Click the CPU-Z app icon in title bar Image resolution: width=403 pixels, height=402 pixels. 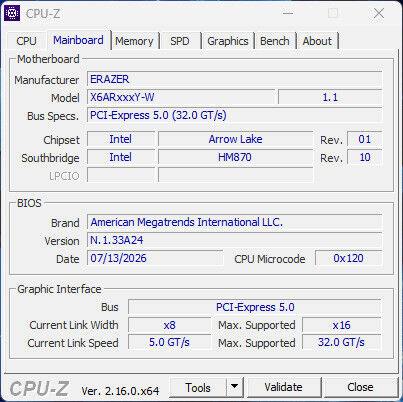coord(12,13)
